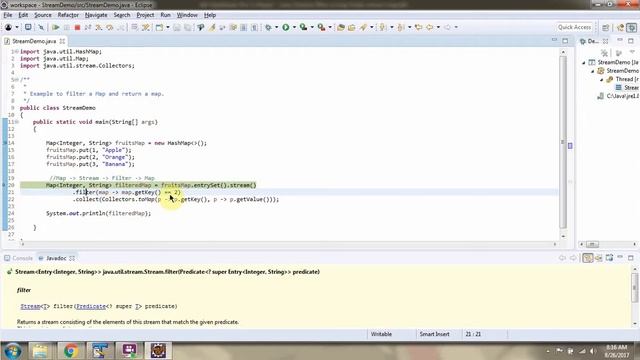Click the Suspend debug button
Viewport: 640px width, 360px height.
click(66, 27)
